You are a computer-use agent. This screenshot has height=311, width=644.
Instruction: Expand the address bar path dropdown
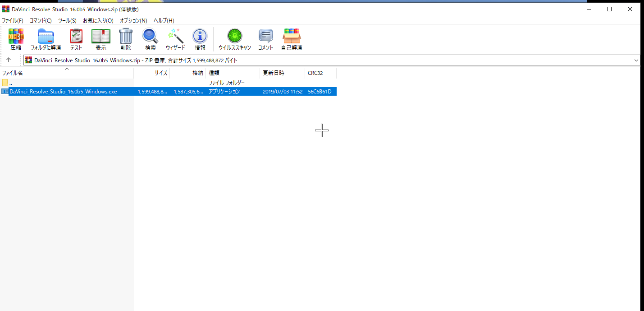click(x=636, y=60)
